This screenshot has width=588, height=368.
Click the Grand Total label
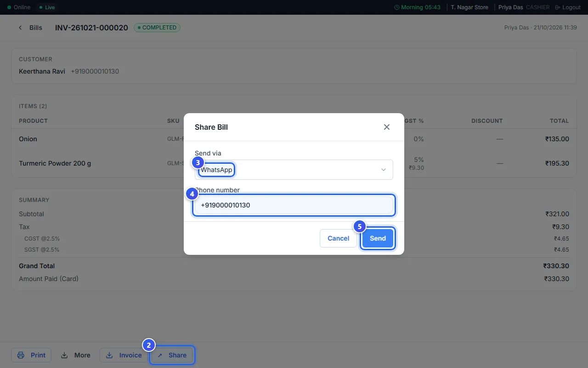37,266
